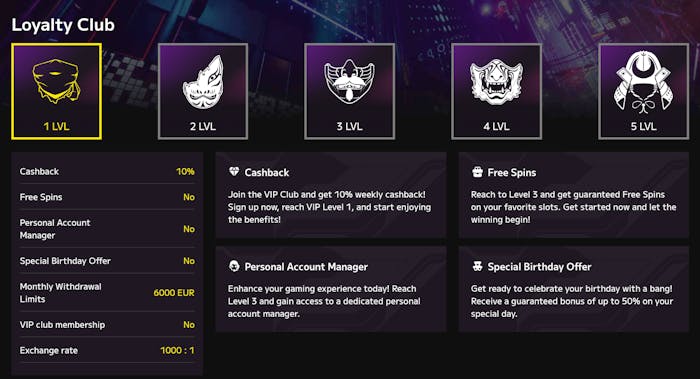Select the Free Spins No row
700x379 pixels.
107,197
